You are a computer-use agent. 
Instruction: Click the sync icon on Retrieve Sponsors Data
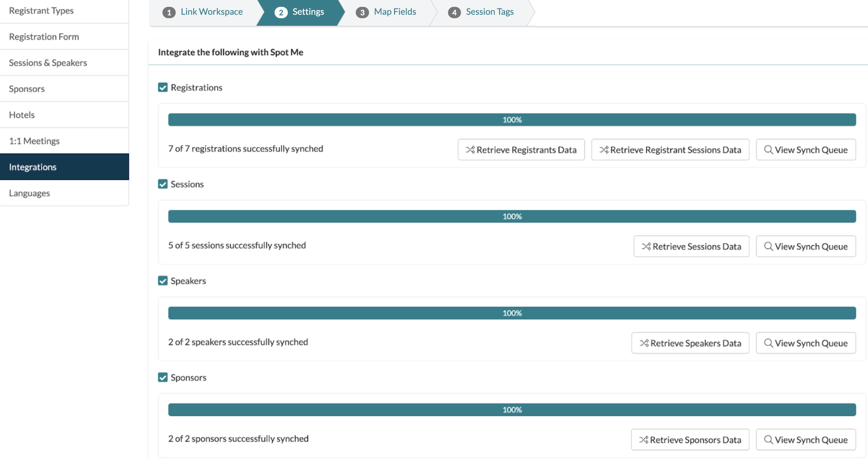(644, 440)
